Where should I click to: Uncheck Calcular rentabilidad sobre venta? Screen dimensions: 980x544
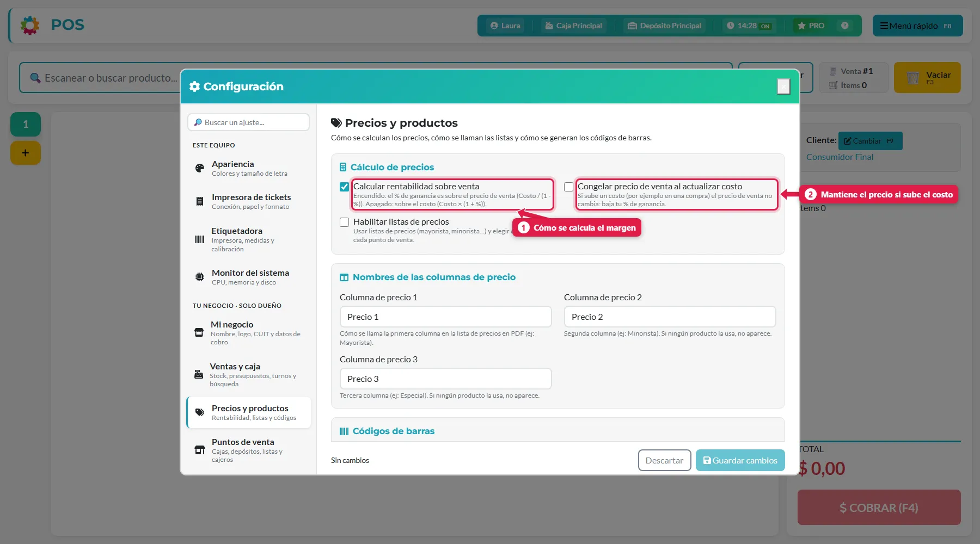344,187
